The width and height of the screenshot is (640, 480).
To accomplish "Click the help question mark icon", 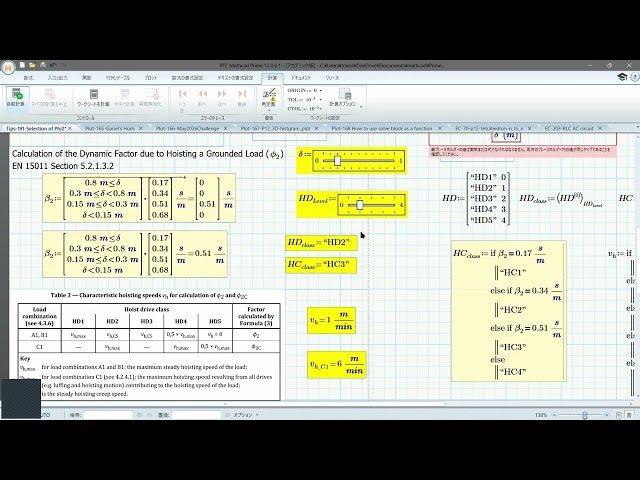I will (635, 77).
